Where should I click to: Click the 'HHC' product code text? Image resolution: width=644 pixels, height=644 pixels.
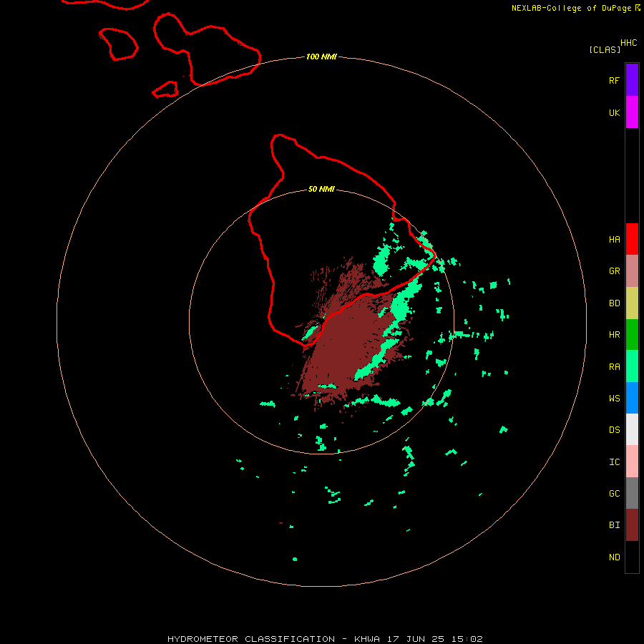coord(628,43)
